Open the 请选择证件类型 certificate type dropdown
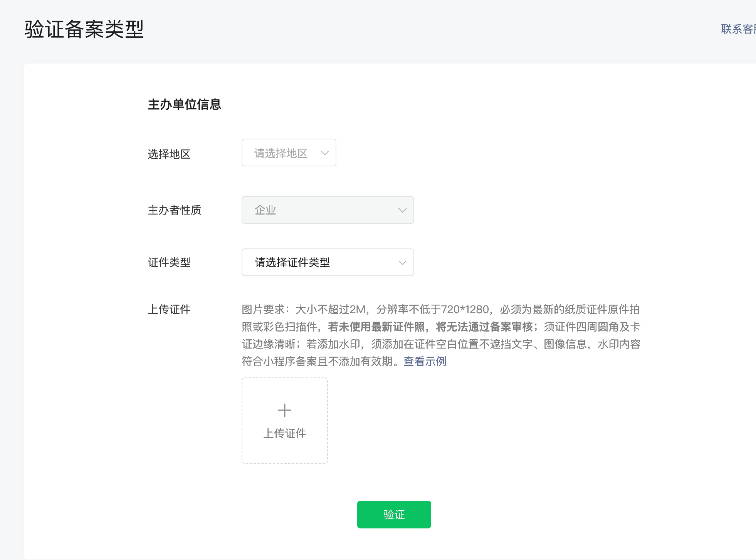Viewport: 756px width, 560px height. (327, 262)
